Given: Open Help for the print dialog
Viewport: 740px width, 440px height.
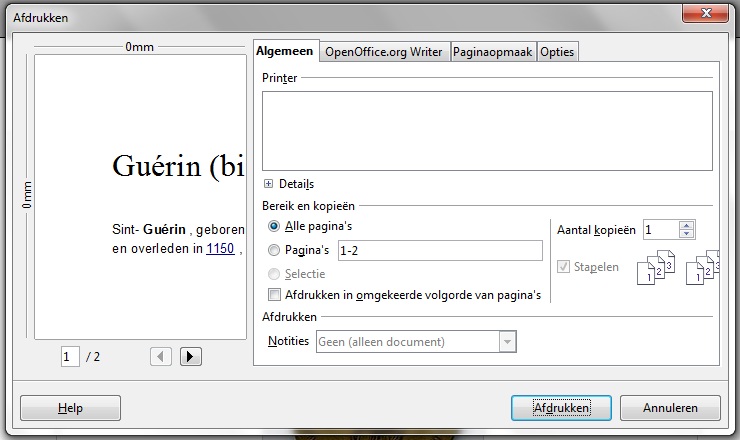Looking at the screenshot, I should point(70,408).
